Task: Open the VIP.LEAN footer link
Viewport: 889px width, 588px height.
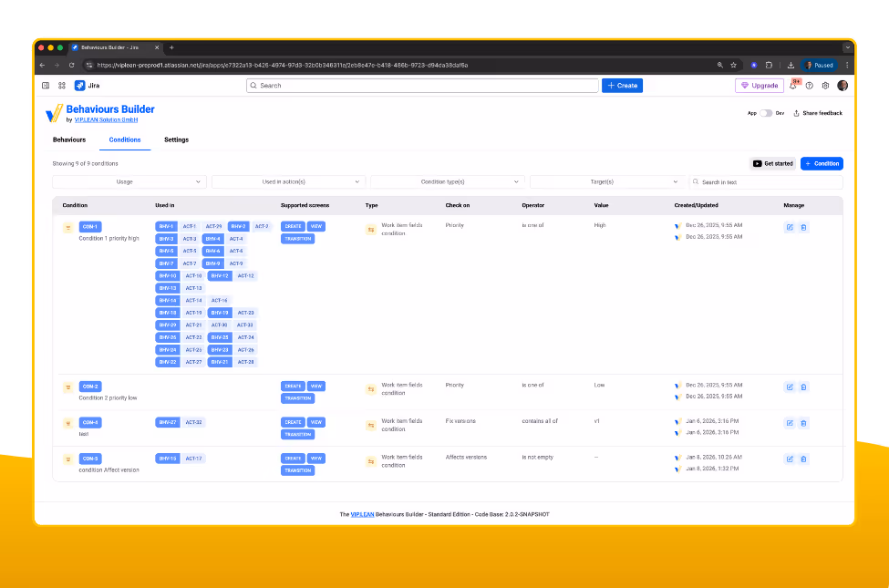Action: tap(362, 515)
